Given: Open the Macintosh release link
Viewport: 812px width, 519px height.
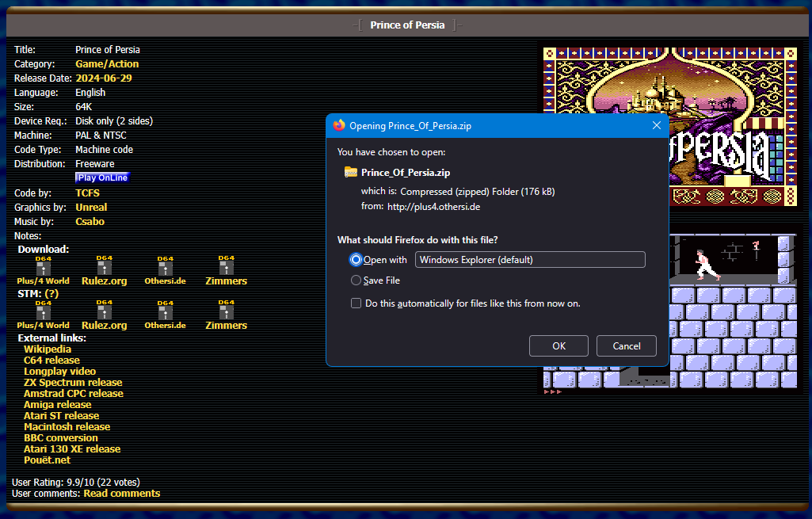Looking at the screenshot, I should [67, 427].
